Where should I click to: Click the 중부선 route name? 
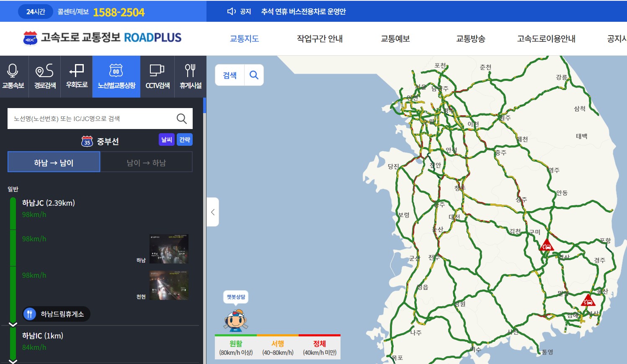click(108, 142)
